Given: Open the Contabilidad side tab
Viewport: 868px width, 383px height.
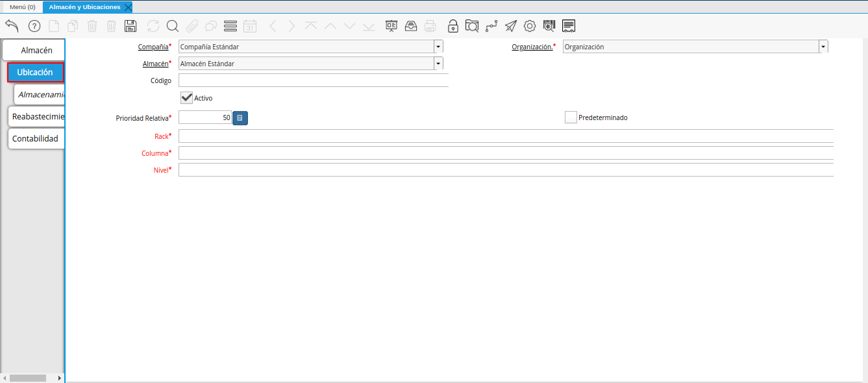Looking at the screenshot, I should pyautogui.click(x=36, y=138).
